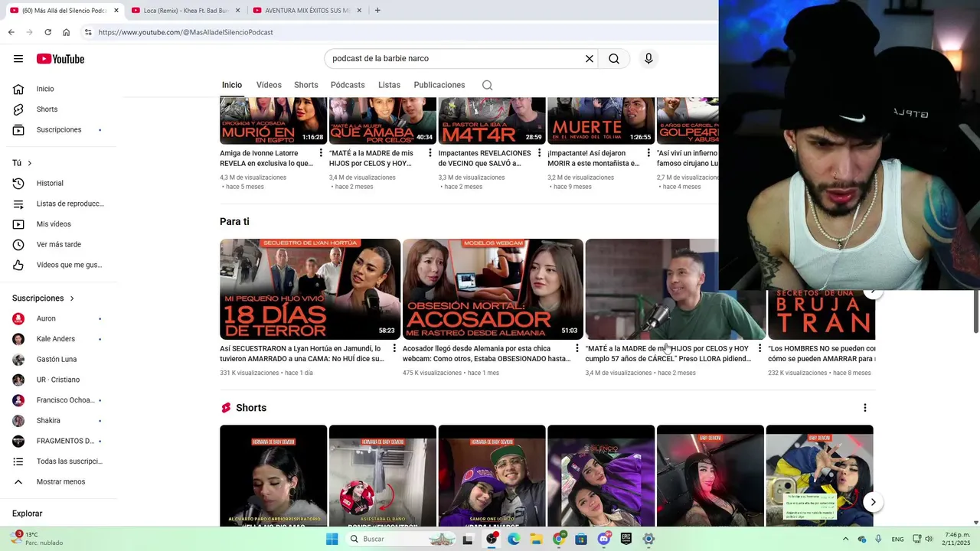Play the MURIÓ EN EGIPTO thumbnail

[x=273, y=121]
